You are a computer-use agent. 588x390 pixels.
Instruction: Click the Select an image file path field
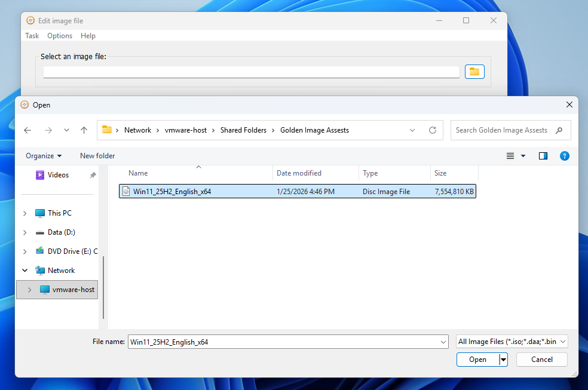251,72
